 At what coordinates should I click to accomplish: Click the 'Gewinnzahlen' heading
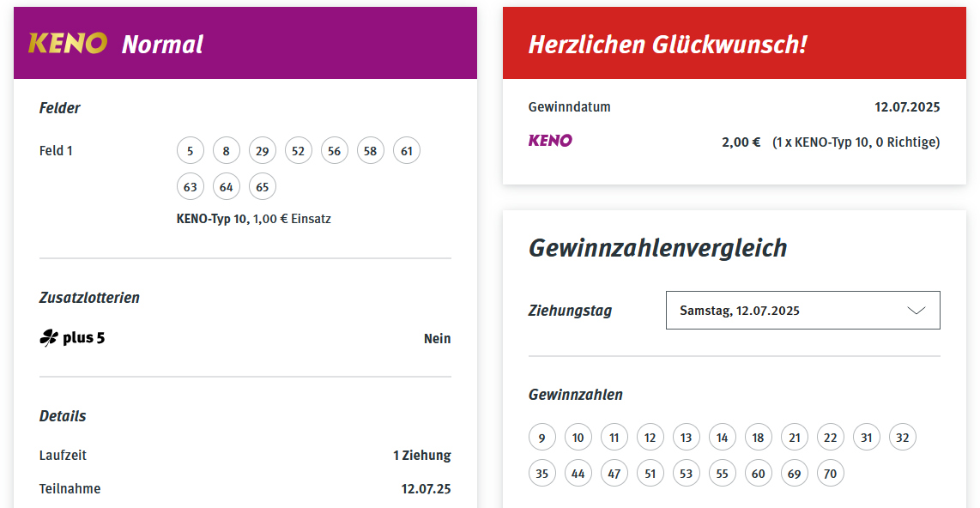tap(576, 395)
